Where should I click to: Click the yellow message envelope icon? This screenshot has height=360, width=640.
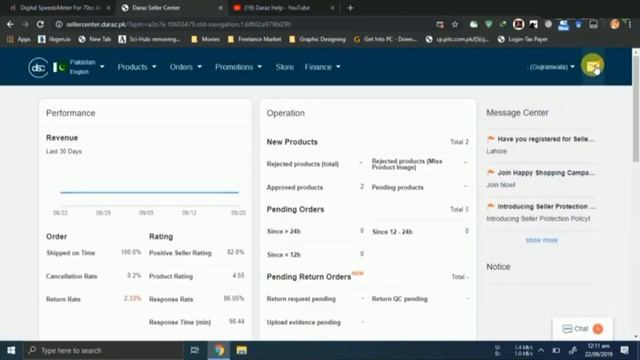593,65
